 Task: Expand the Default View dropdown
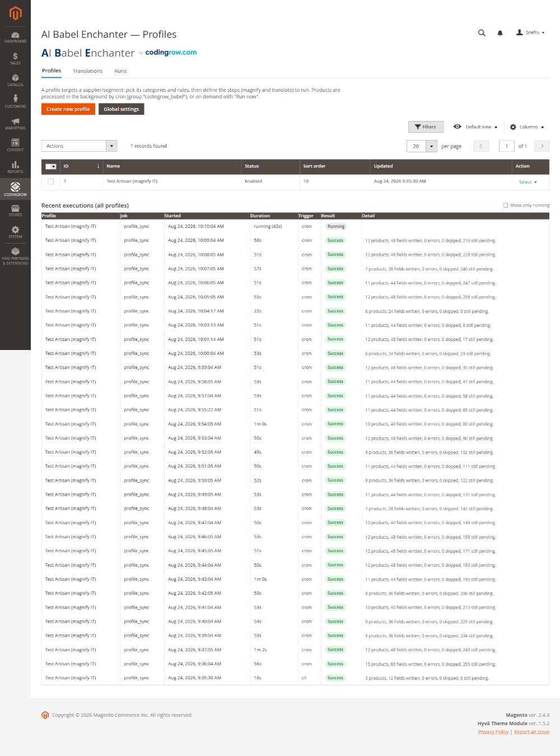point(476,127)
